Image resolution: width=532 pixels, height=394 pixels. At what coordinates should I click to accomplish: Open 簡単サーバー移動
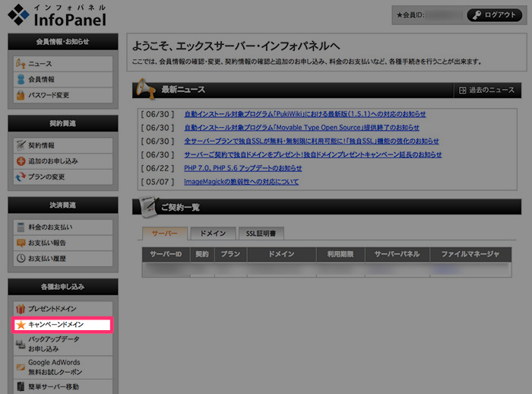[63, 386]
